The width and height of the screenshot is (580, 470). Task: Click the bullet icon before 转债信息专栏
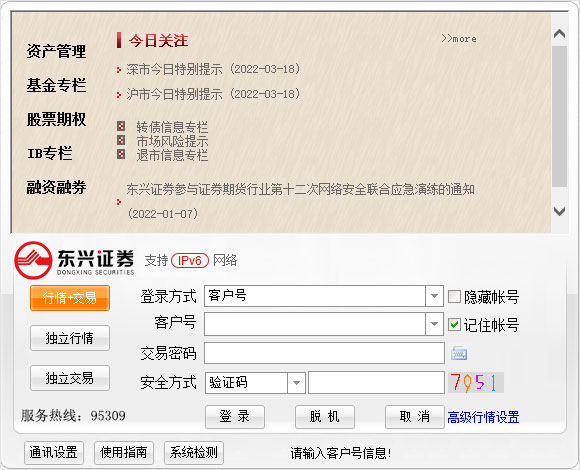tap(121, 126)
